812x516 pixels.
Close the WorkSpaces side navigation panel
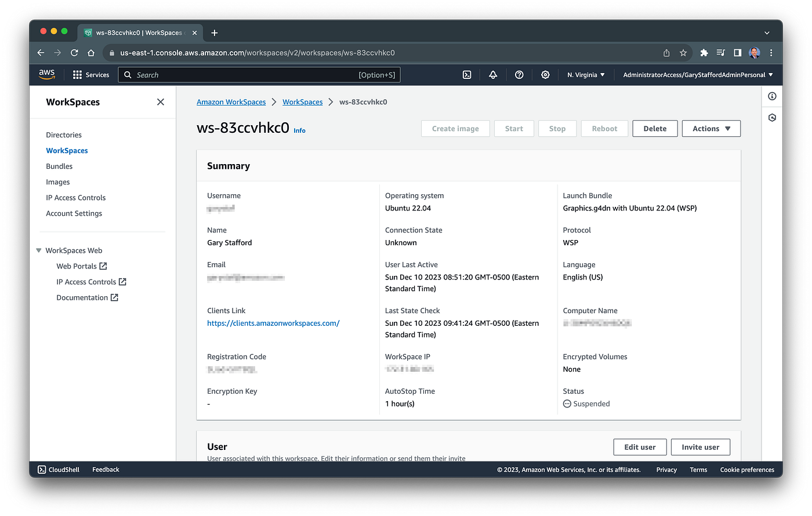(161, 102)
